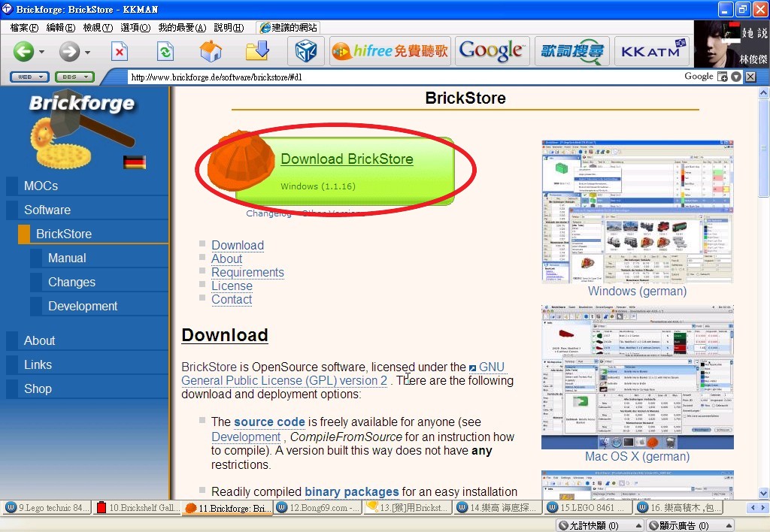Stop loading with the red X page icon

[x=120, y=51]
